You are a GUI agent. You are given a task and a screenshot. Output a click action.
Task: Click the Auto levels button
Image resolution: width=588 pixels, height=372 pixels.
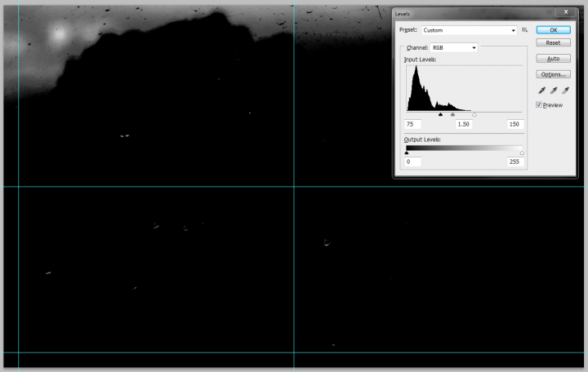pyautogui.click(x=553, y=59)
